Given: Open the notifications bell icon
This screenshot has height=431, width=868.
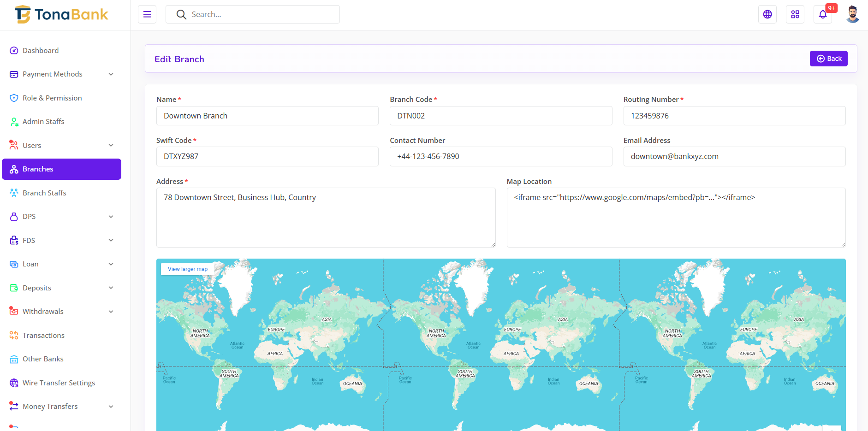Looking at the screenshot, I should pyautogui.click(x=823, y=14).
